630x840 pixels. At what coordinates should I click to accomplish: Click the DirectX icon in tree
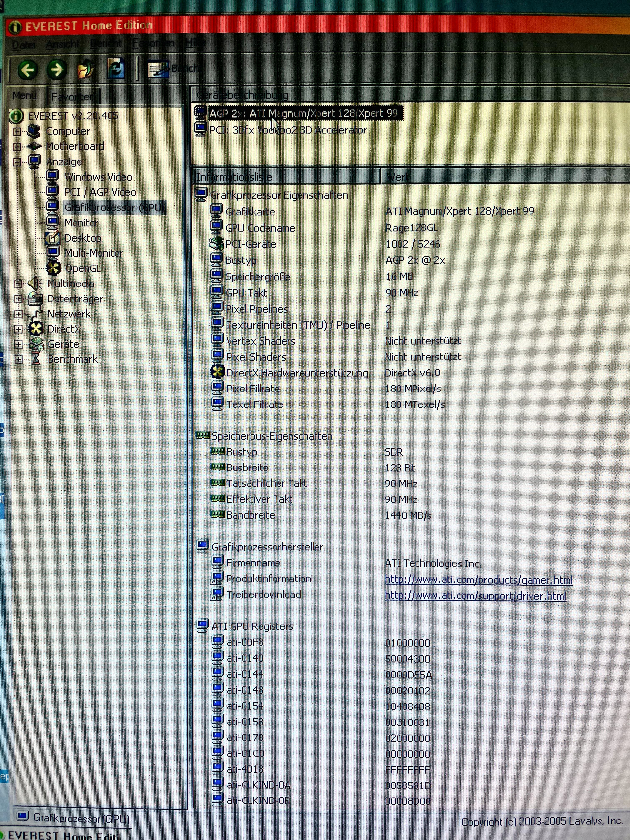pos(36,329)
